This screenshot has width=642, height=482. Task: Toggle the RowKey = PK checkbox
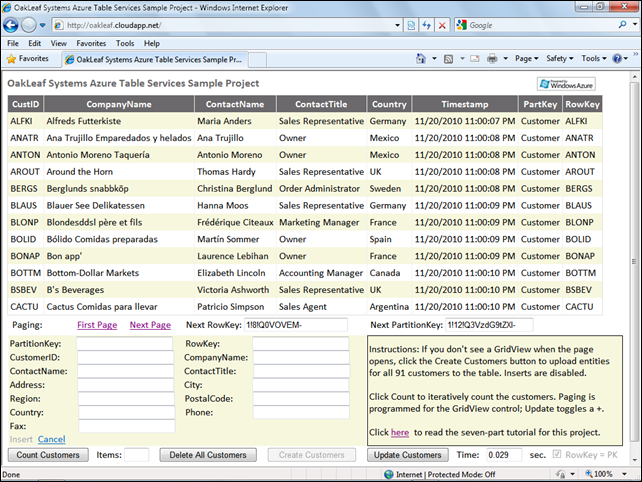click(x=557, y=454)
